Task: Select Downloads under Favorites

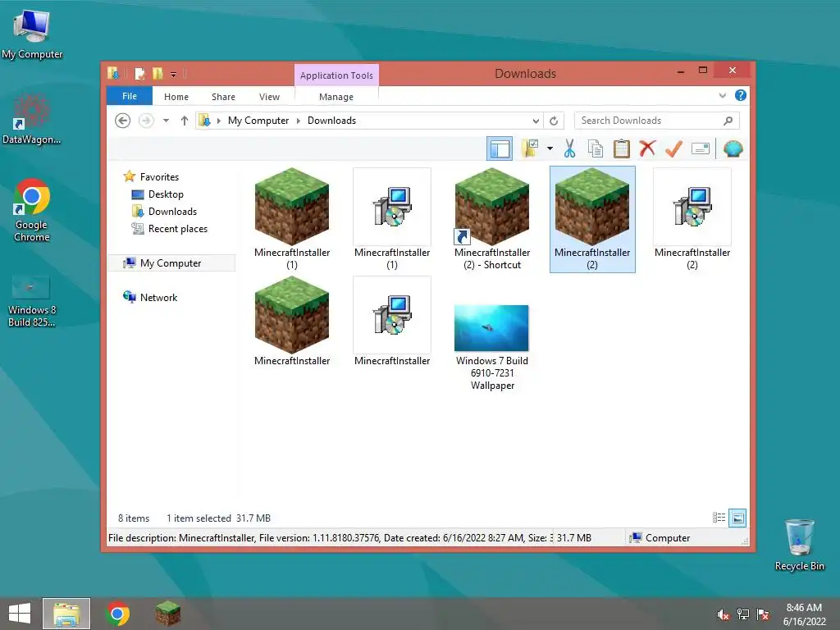Action: click(172, 212)
